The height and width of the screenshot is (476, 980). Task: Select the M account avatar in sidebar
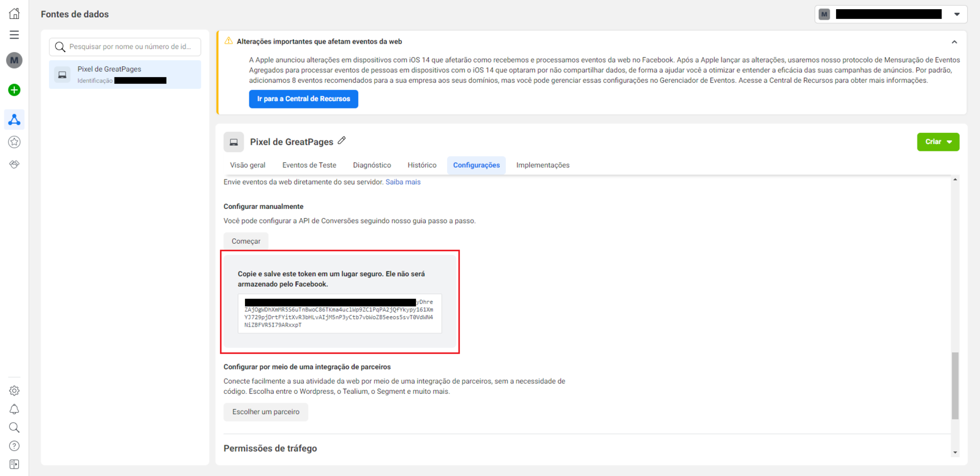[14, 60]
